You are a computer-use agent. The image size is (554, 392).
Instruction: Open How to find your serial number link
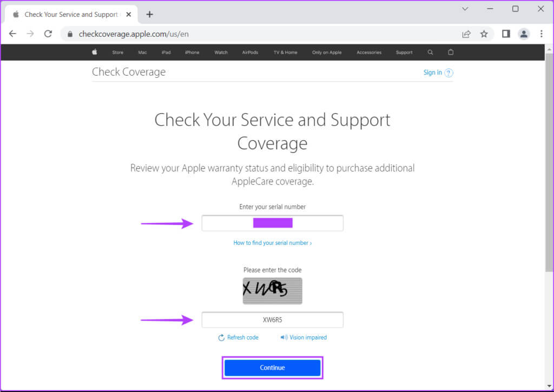[x=273, y=243]
